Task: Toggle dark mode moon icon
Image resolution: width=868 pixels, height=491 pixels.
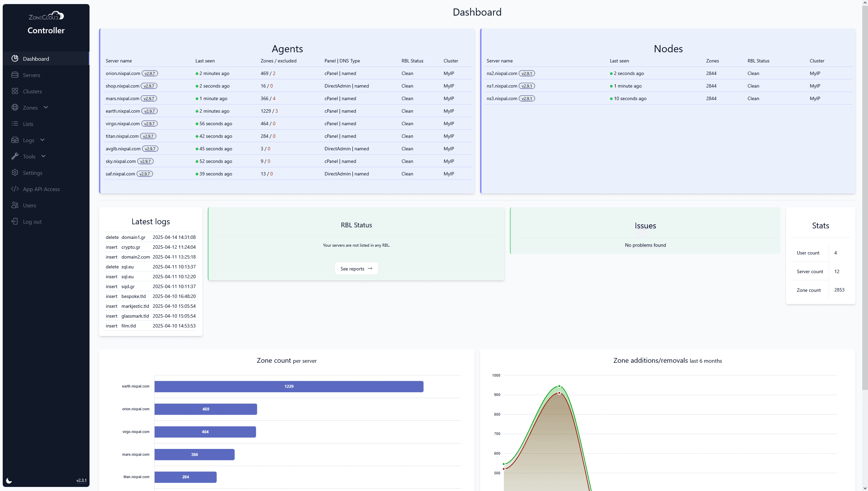Action: pos(9,480)
